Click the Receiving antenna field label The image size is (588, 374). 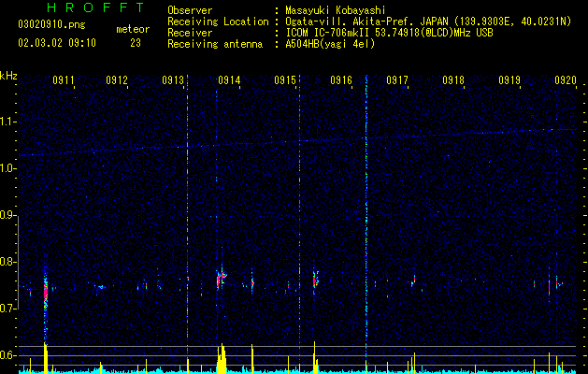pyautogui.click(x=215, y=44)
